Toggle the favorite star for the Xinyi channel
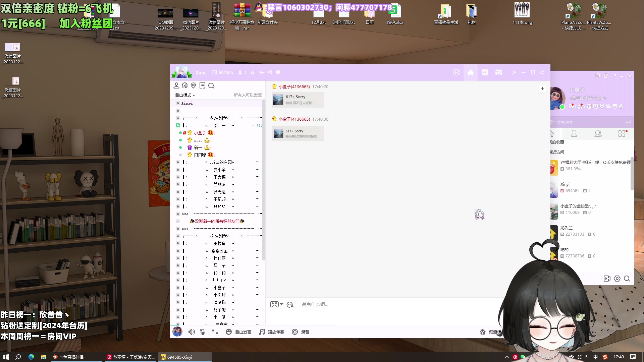The image size is (644, 362). pyautogui.click(x=253, y=72)
